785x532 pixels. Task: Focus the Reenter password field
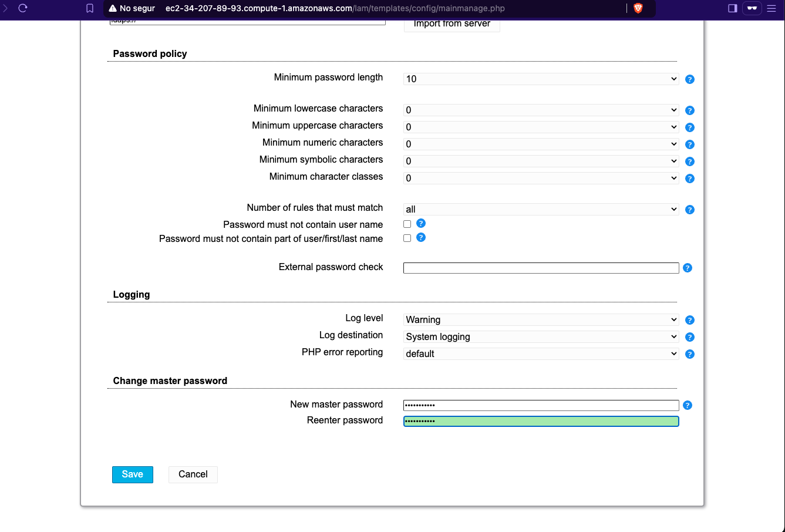click(x=541, y=421)
